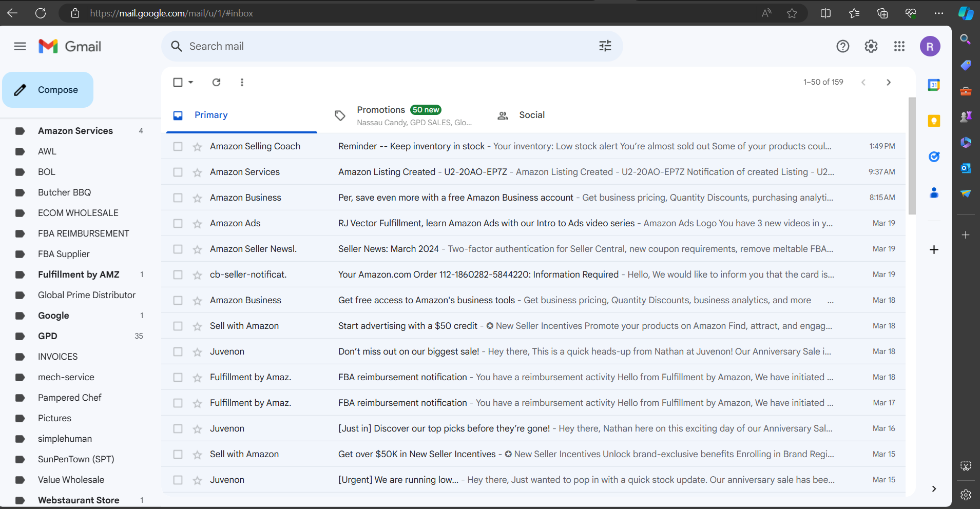
Task: Star the Amazon Selling Coach email
Action: click(198, 147)
